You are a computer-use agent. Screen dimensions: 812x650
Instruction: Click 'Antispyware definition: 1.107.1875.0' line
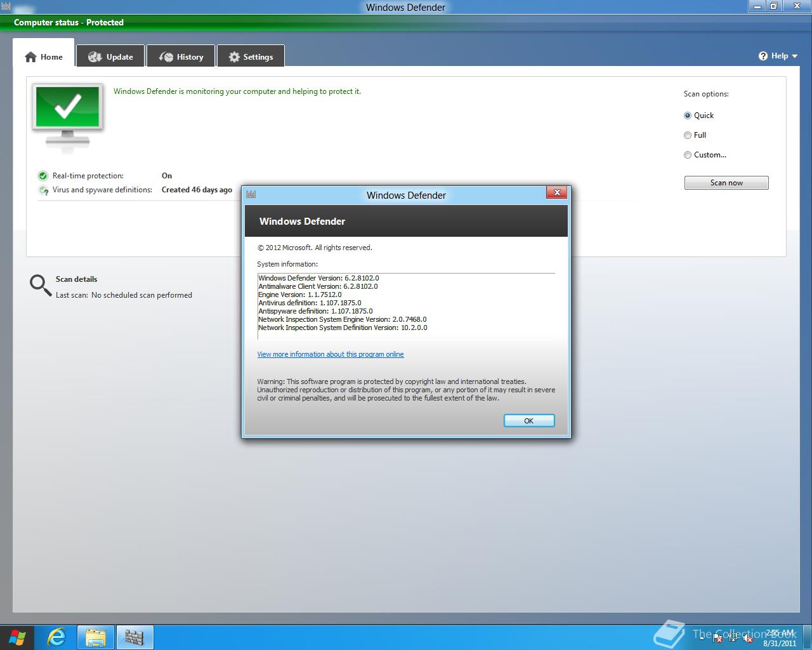(315, 311)
